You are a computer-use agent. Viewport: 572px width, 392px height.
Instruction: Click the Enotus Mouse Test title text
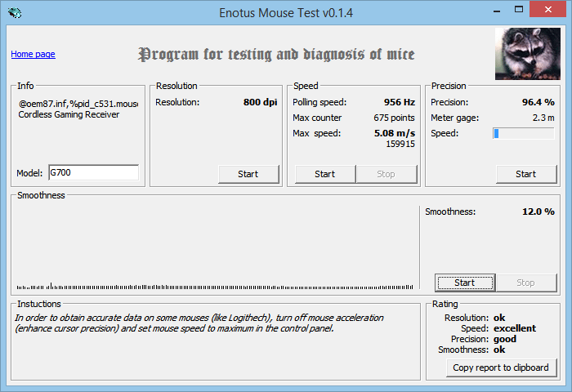(286, 13)
